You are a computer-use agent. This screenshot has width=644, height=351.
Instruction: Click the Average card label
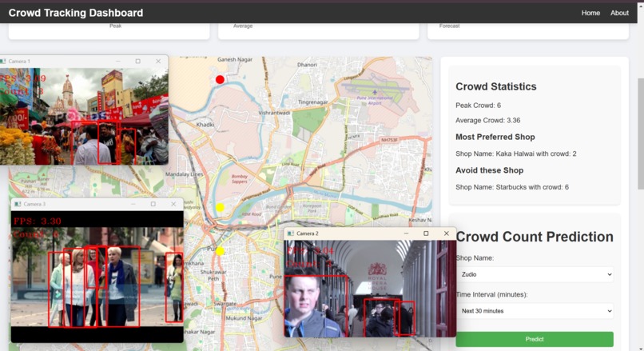point(243,26)
